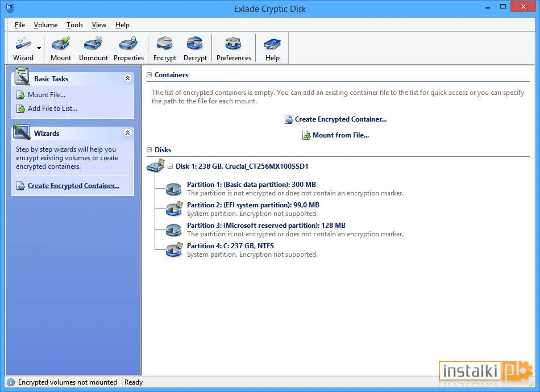This screenshot has height=392, width=540.
Task: Click the Basic Tasks checklist icon
Action: point(22,77)
